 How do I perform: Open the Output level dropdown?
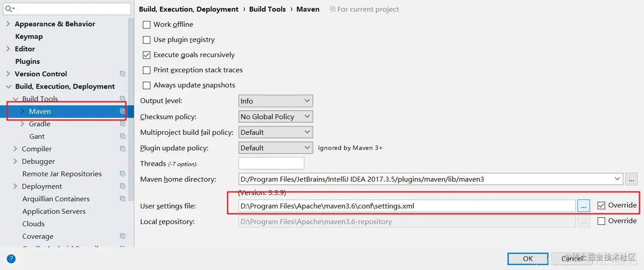coord(276,101)
